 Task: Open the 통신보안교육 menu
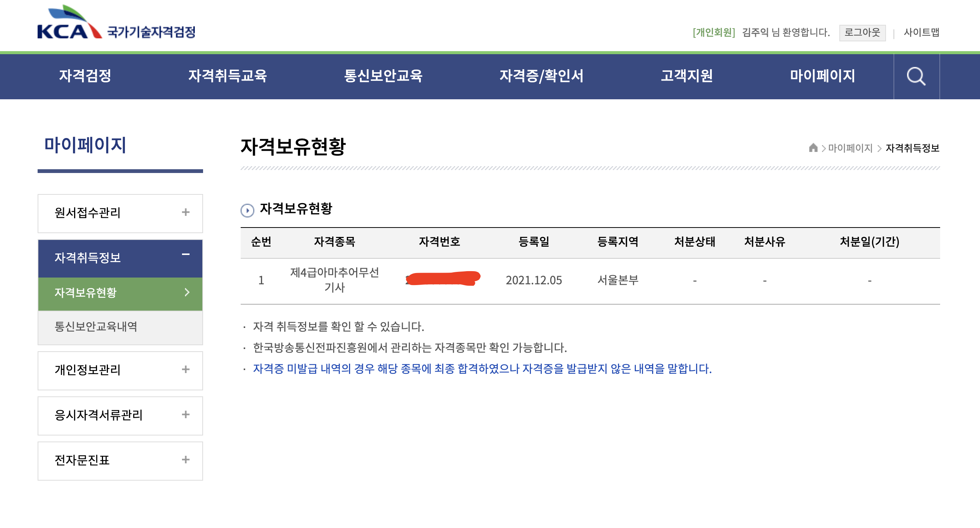(x=383, y=76)
